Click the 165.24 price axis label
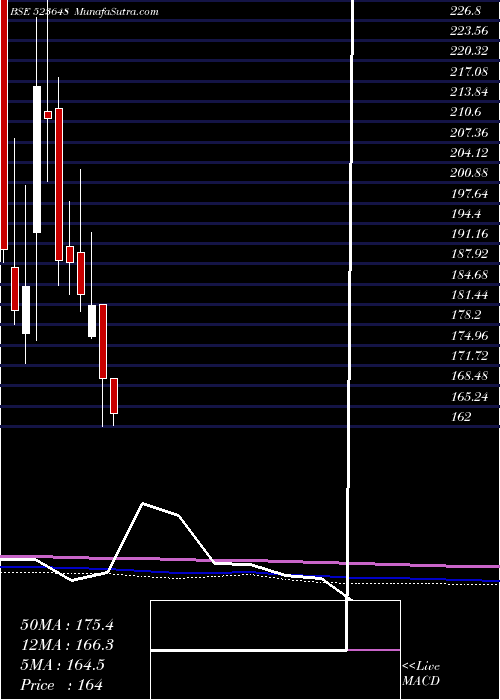Viewport: 500px width, 700px height. coord(469,396)
